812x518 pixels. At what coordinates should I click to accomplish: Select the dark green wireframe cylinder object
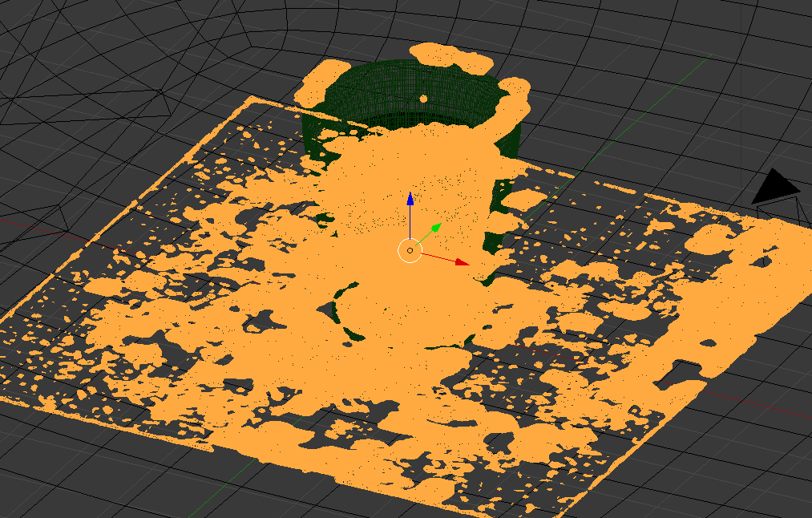409,93
